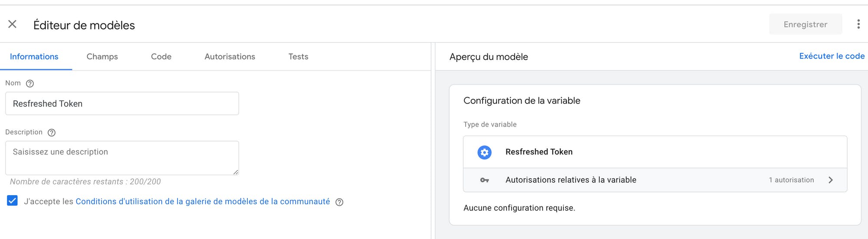Switch to the Champs tab
Viewport: 868px width, 239px height.
click(102, 56)
